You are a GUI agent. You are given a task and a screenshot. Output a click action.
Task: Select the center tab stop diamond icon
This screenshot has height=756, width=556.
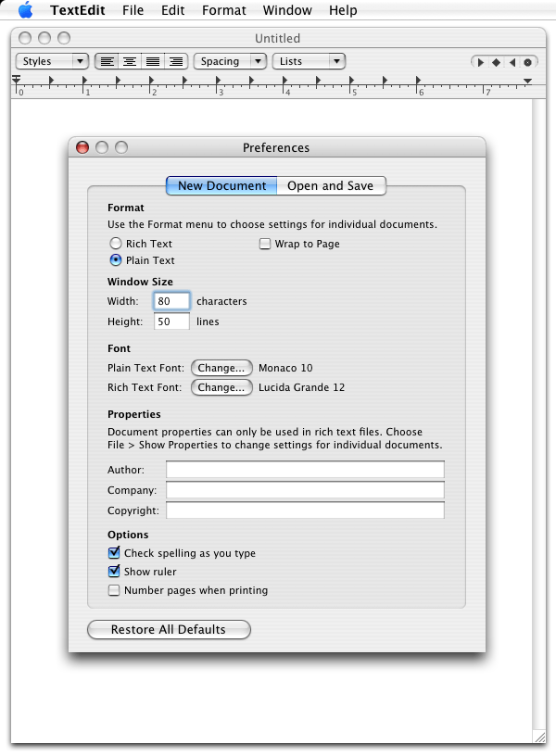(x=496, y=62)
